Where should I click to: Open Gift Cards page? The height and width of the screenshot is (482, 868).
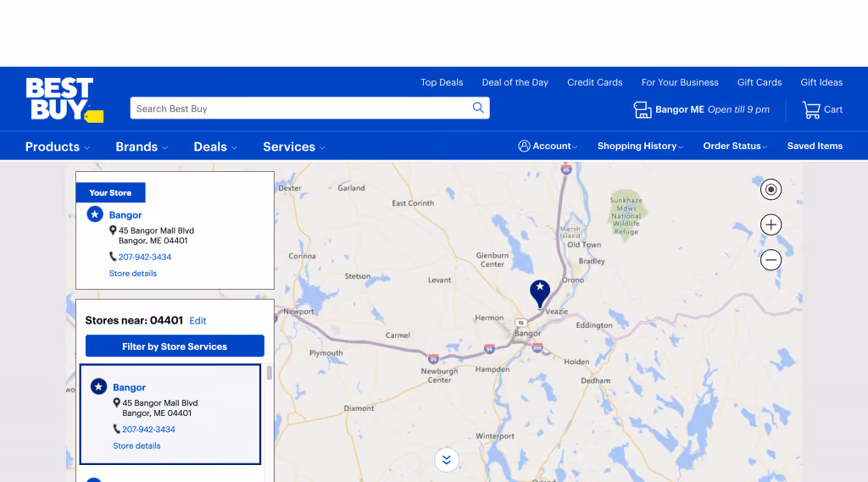click(759, 82)
